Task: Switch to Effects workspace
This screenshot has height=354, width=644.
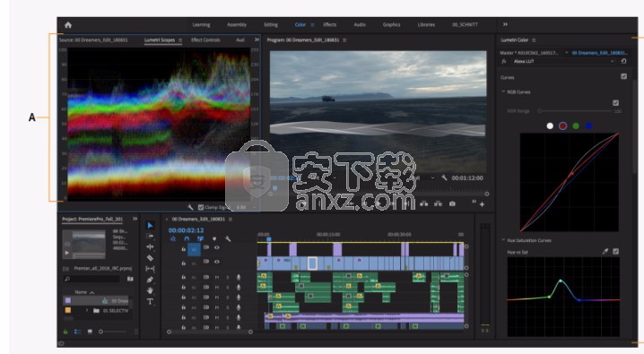Action: (x=329, y=24)
